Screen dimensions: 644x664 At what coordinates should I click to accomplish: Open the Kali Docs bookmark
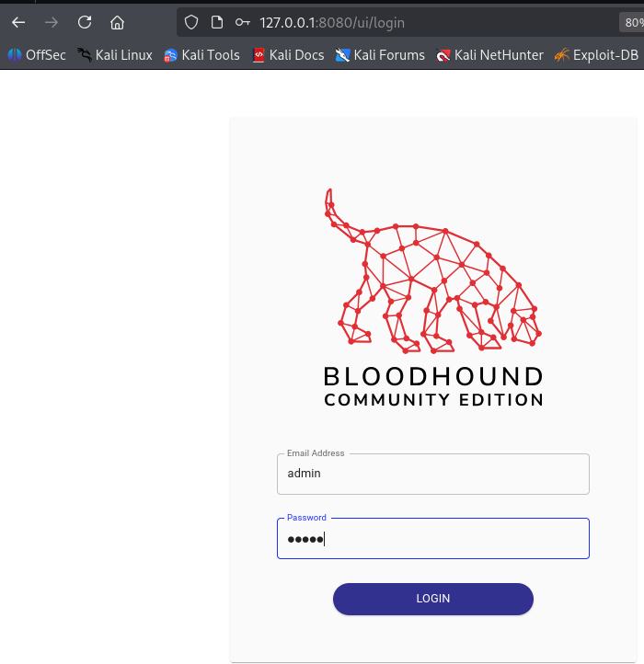[288, 55]
